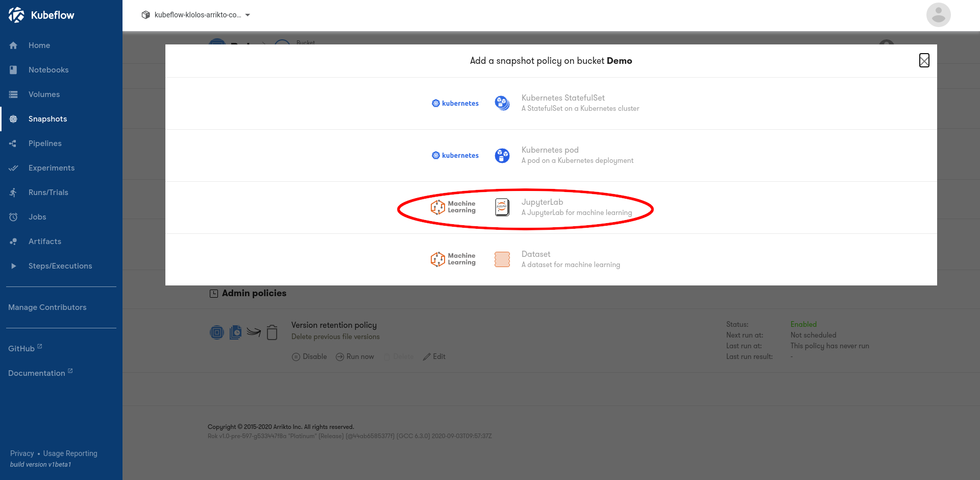Image resolution: width=980 pixels, height=480 pixels.
Task: Select Dataset option
Action: pos(551,259)
